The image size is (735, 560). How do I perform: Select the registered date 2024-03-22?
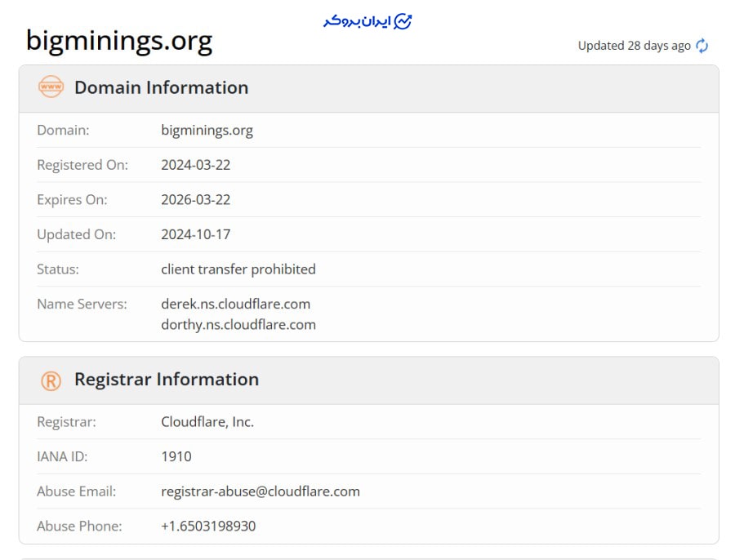195,165
